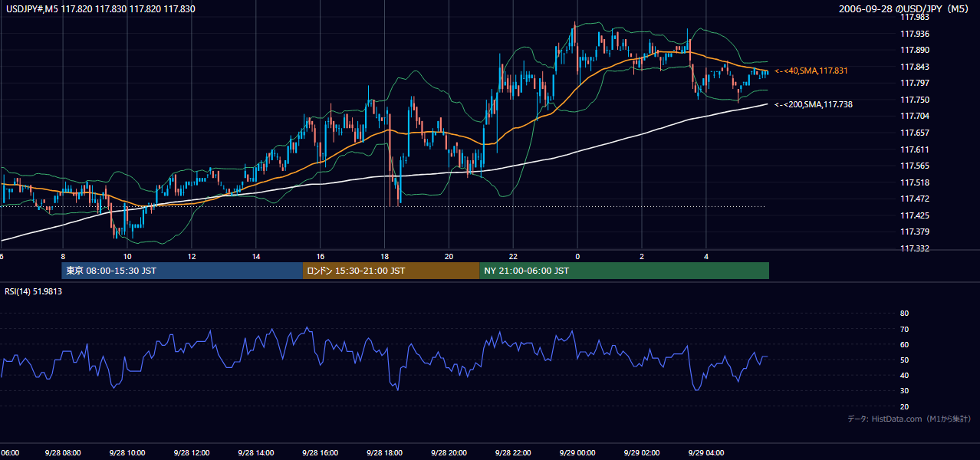Viewport: 980px width, 460px height.
Task: Click price axis value 117.797
Action: [x=915, y=83]
